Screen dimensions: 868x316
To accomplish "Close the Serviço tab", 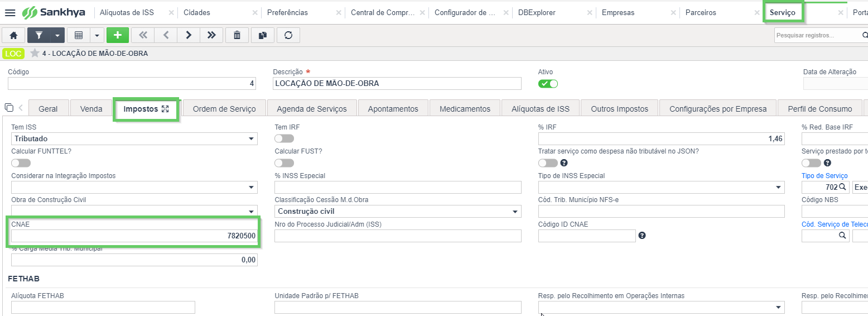I will pyautogui.click(x=841, y=12).
